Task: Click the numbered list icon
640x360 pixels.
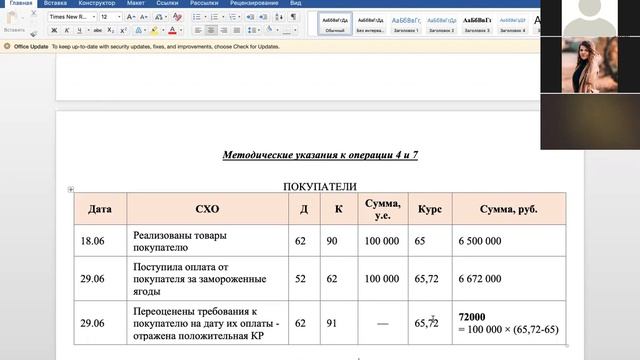Action: coord(214,17)
